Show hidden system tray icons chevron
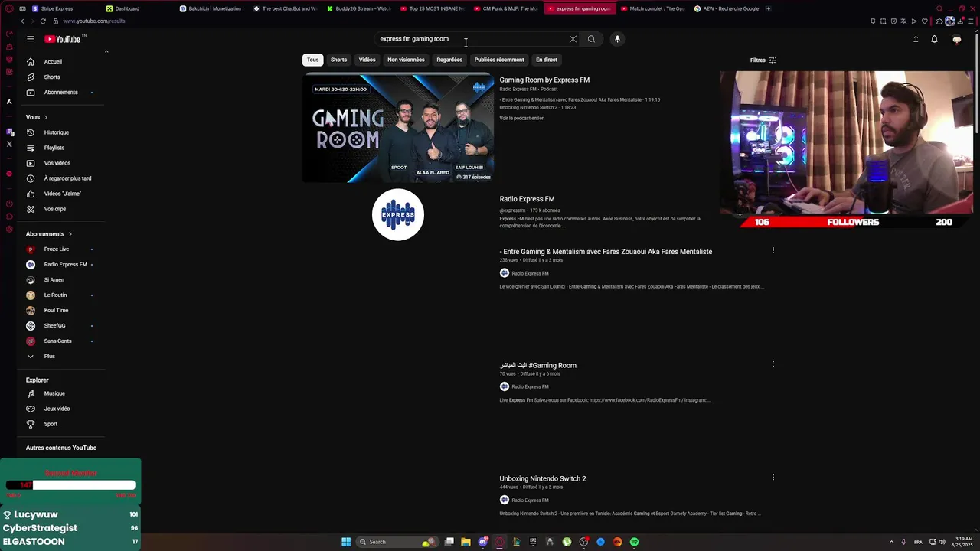The image size is (980, 551). [x=891, y=542]
